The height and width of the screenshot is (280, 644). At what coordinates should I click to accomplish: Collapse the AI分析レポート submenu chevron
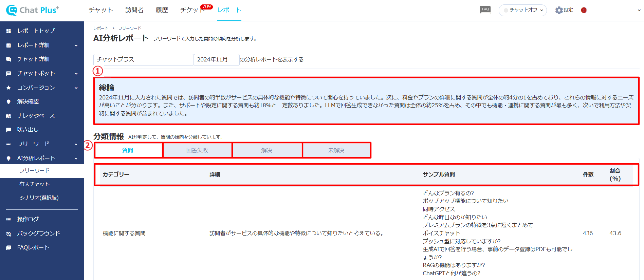(x=76, y=158)
